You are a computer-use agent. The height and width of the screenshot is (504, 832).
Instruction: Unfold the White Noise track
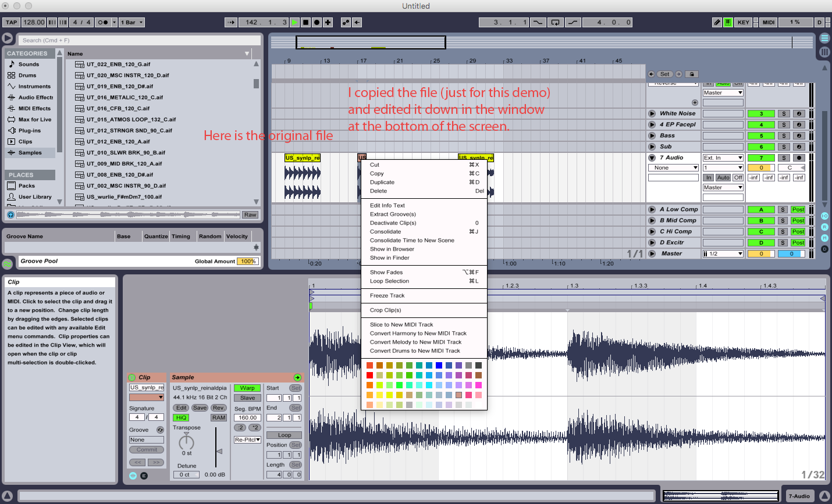652,113
